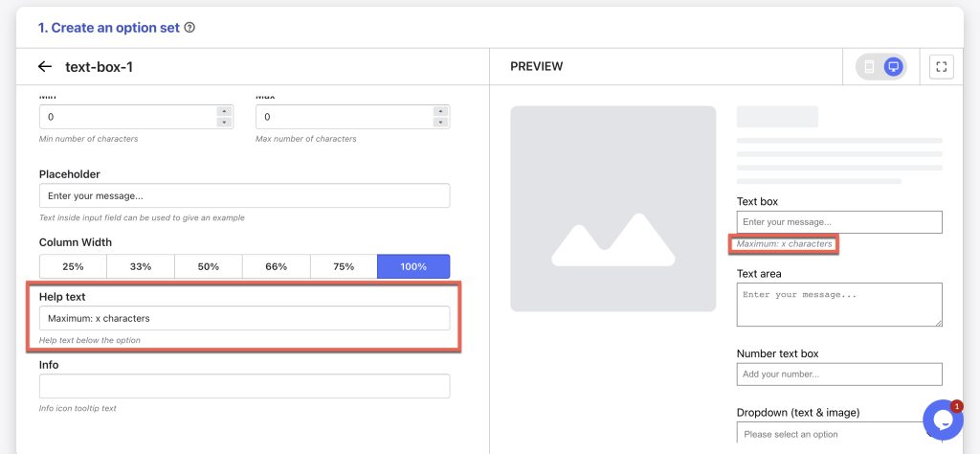Image resolution: width=980 pixels, height=454 pixels.
Task: Click the preview 'Text area' label
Action: point(759,273)
